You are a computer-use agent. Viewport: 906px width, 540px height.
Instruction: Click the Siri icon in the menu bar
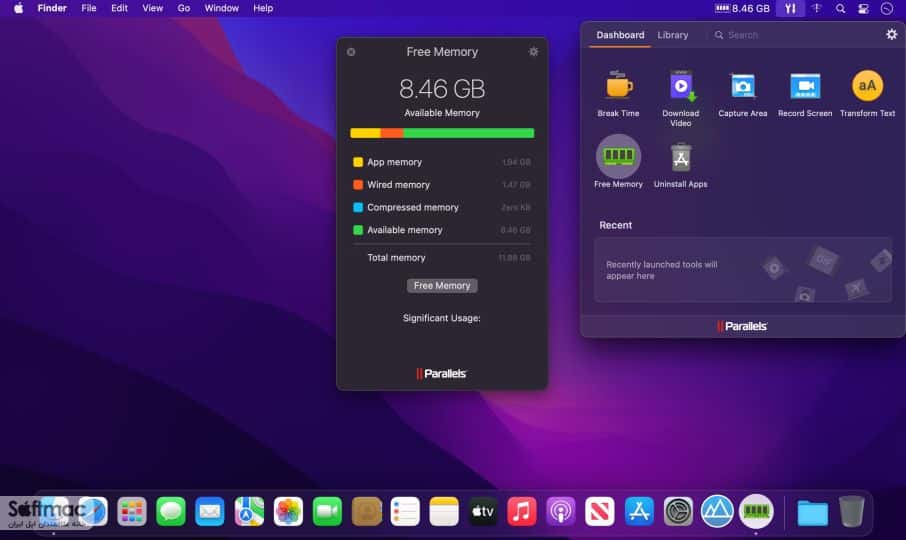[x=886, y=9]
